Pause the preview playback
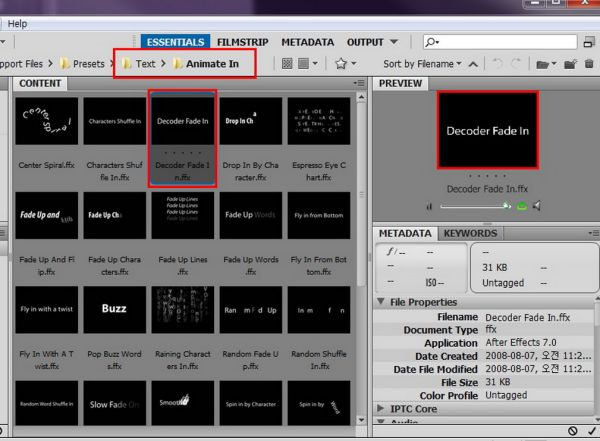 tap(429, 207)
